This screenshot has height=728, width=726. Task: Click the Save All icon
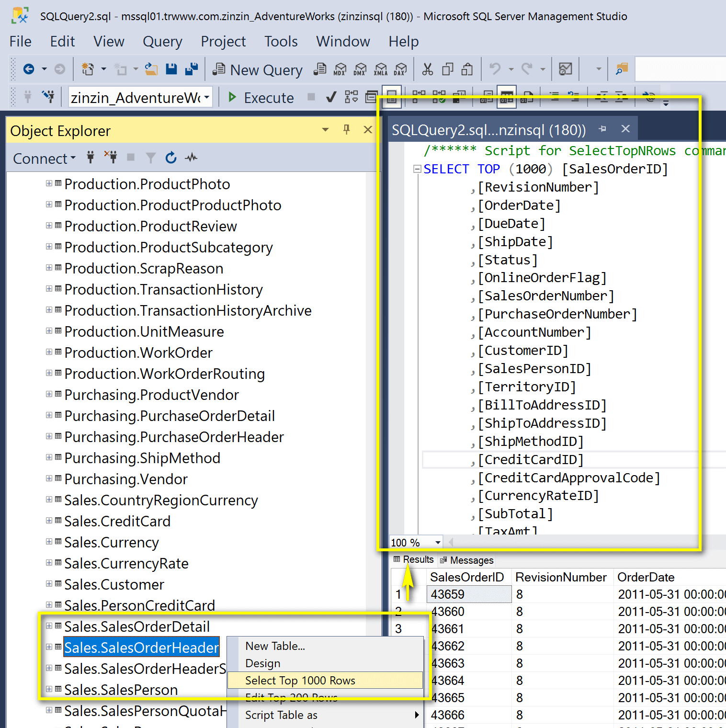[x=192, y=69]
